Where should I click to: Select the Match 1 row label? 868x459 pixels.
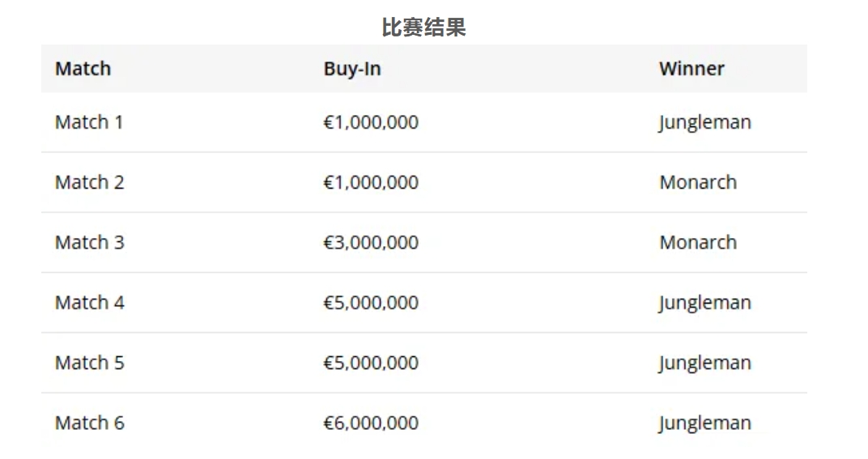(89, 122)
